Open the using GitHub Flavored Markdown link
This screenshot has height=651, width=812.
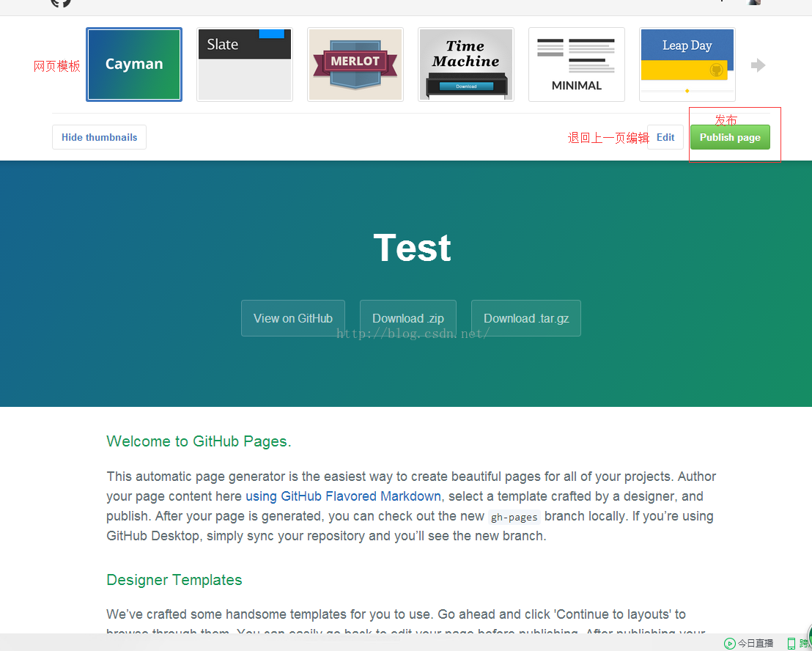343,496
